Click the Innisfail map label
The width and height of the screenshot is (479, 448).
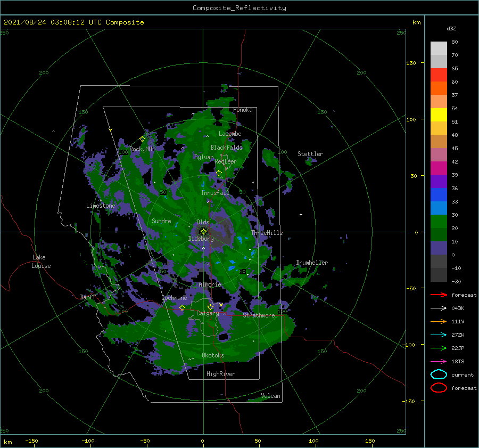[x=215, y=193]
